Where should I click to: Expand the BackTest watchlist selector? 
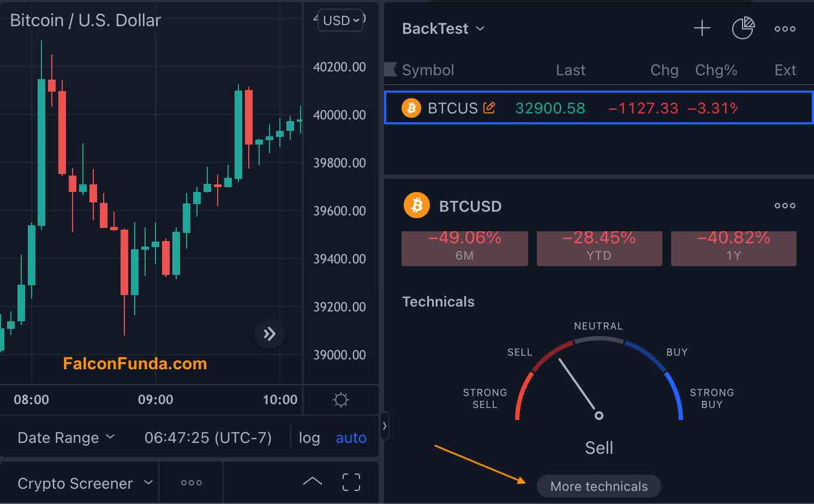click(x=443, y=28)
